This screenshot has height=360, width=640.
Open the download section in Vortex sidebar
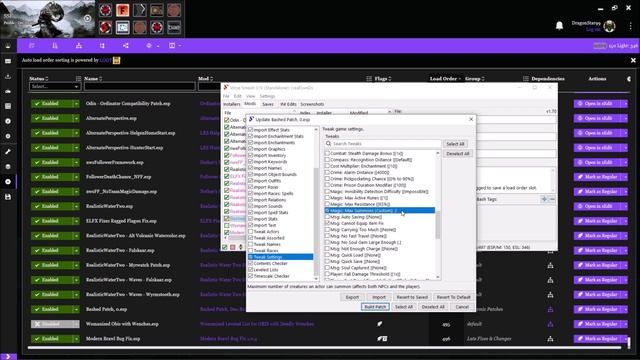[x=8, y=76]
